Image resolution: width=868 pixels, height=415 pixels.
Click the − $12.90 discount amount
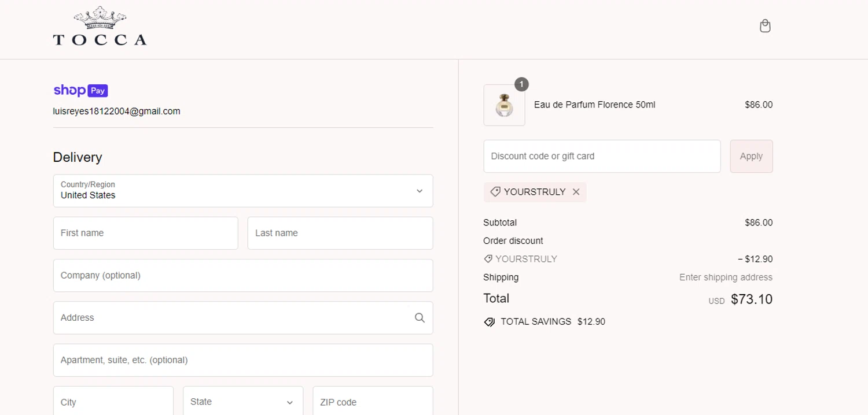click(x=755, y=259)
